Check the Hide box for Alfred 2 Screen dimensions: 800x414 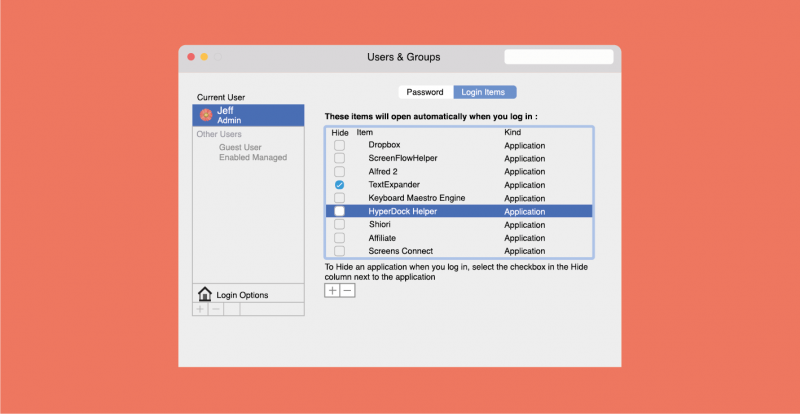point(339,172)
